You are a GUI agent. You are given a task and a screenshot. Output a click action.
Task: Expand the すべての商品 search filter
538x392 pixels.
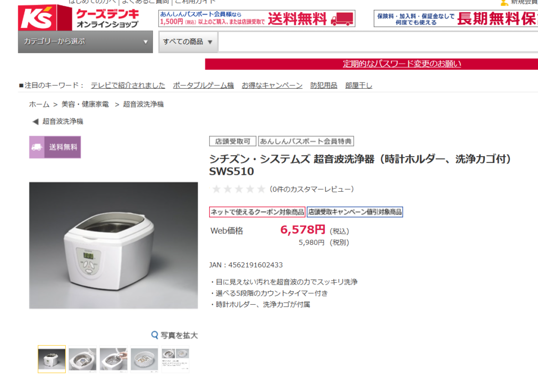[x=188, y=42]
